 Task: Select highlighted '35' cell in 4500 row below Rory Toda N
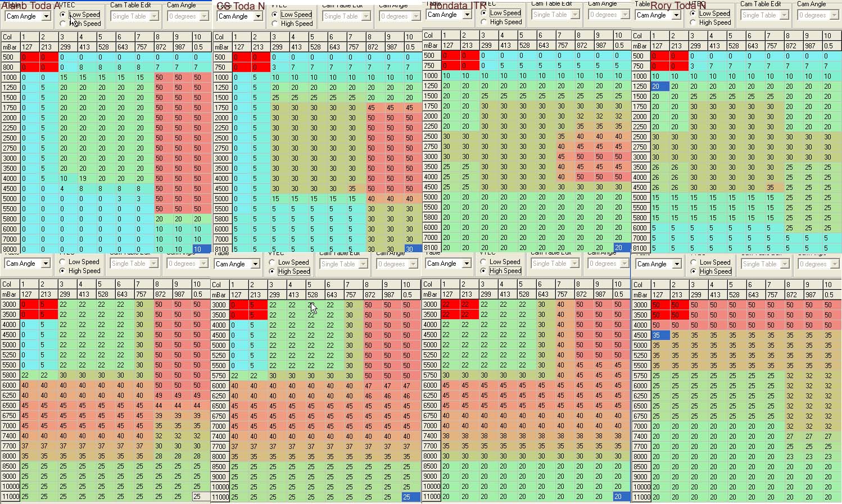pyautogui.click(x=659, y=335)
